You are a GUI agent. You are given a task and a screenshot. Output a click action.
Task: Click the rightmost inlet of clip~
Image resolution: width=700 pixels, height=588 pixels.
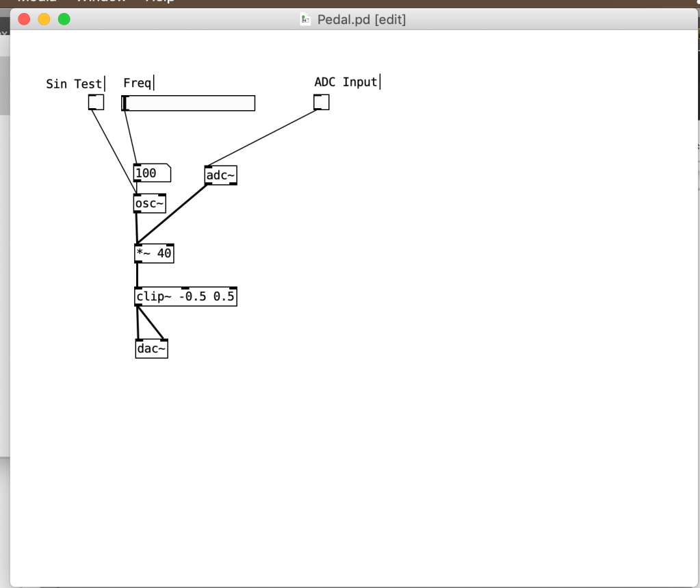point(233,289)
